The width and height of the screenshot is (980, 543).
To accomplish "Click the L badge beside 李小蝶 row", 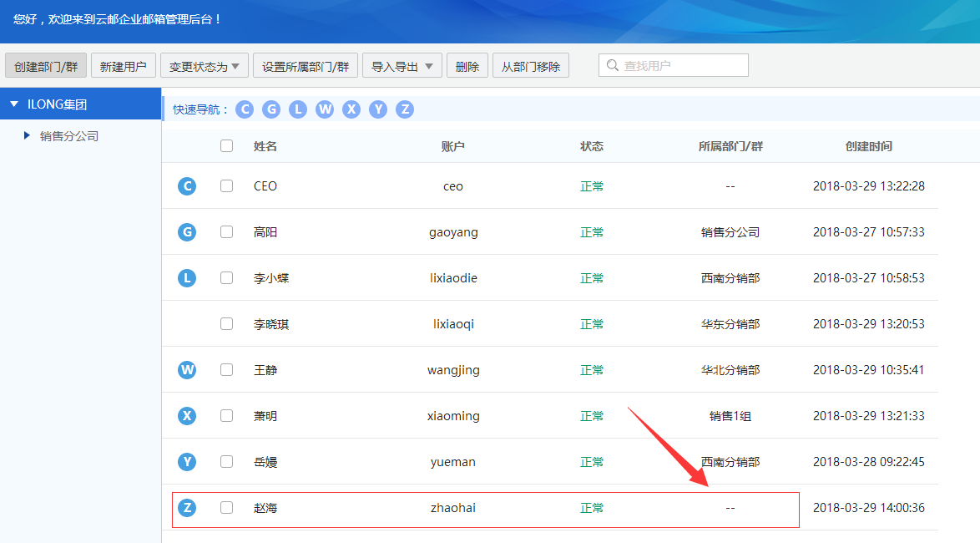I will click(x=187, y=277).
